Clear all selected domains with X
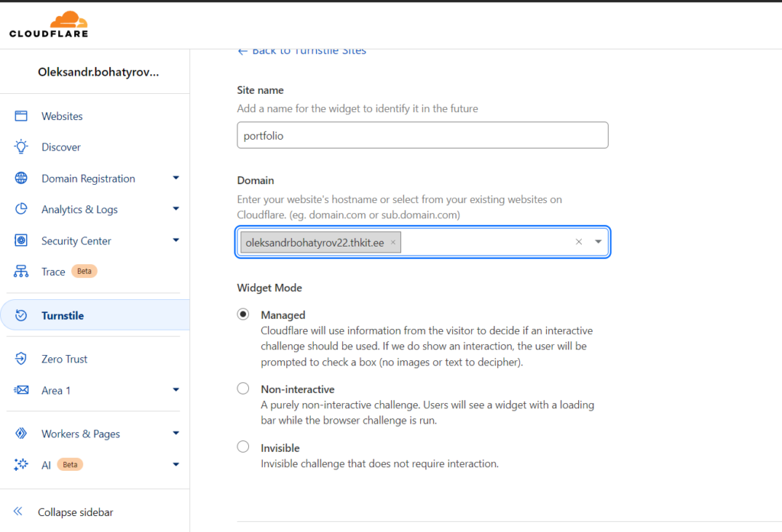The height and width of the screenshot is (532, 782). tap(579, 242)
